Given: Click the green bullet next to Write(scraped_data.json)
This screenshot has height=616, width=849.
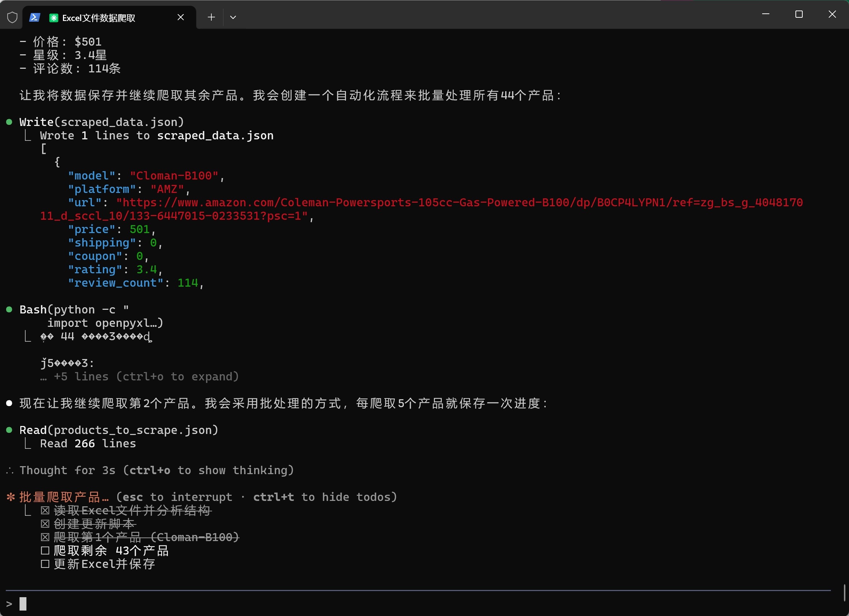Looking at the screenshot, I should click(9, 122).
